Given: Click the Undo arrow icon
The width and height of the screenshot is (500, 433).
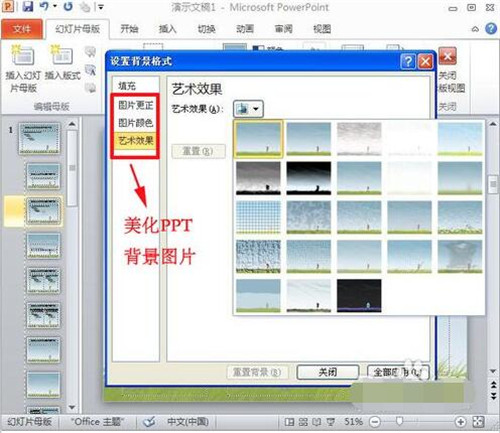Looking at the screenshot, I should [x=44, y=6].
